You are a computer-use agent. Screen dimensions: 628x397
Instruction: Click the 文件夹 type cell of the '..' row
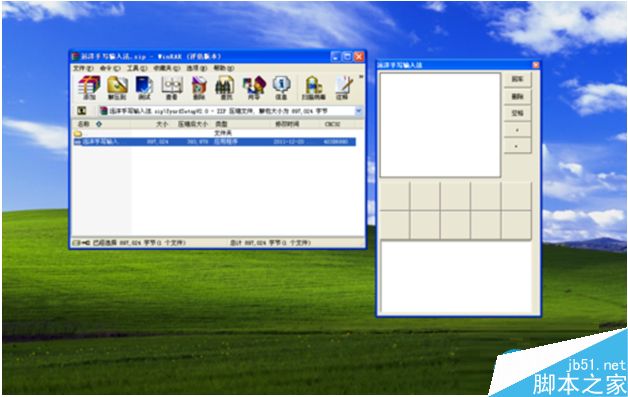(x=223, y=133)
